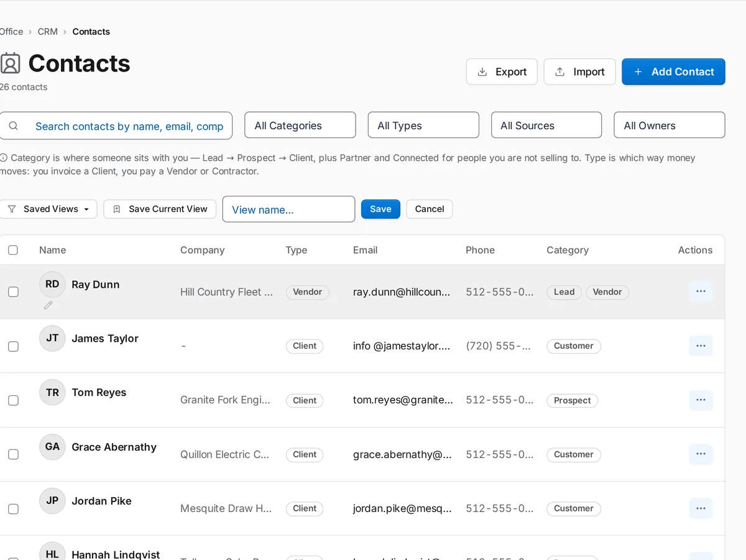
Task: Click the Import button
Action: tap(579, 71)
